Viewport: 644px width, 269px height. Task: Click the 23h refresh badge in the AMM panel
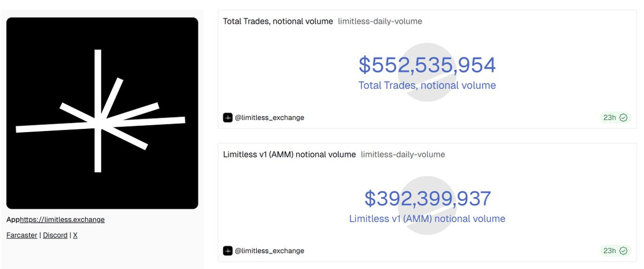coord(615,251)
